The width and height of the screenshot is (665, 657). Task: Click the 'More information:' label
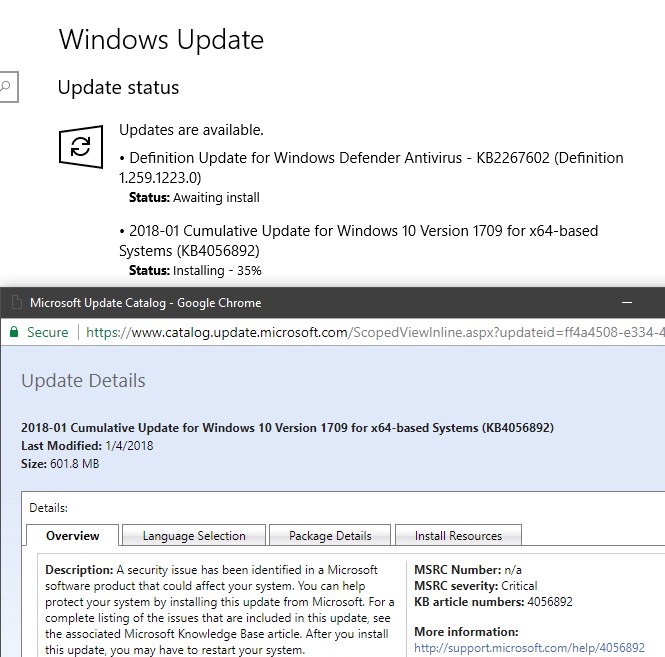tap(466, 632)
